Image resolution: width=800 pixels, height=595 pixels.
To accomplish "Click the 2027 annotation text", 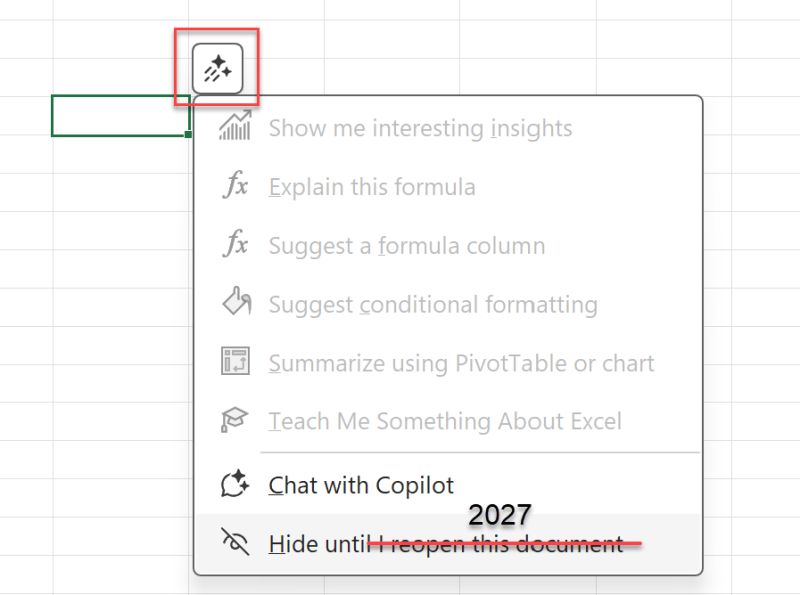I will point(500,515).
